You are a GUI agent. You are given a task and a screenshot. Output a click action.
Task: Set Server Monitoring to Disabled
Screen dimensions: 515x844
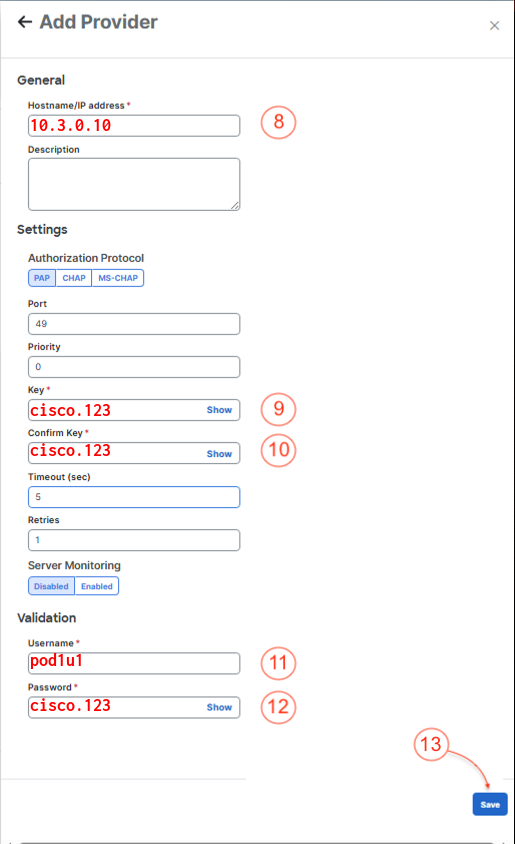[x=51, y=586]
